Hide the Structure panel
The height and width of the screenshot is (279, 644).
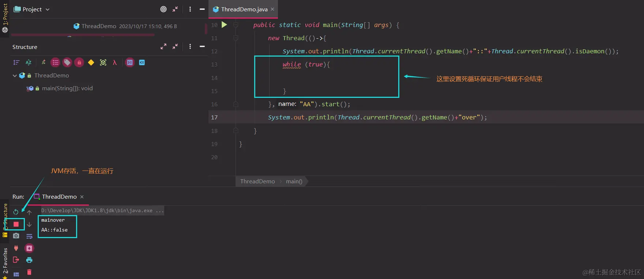point(202,46)
